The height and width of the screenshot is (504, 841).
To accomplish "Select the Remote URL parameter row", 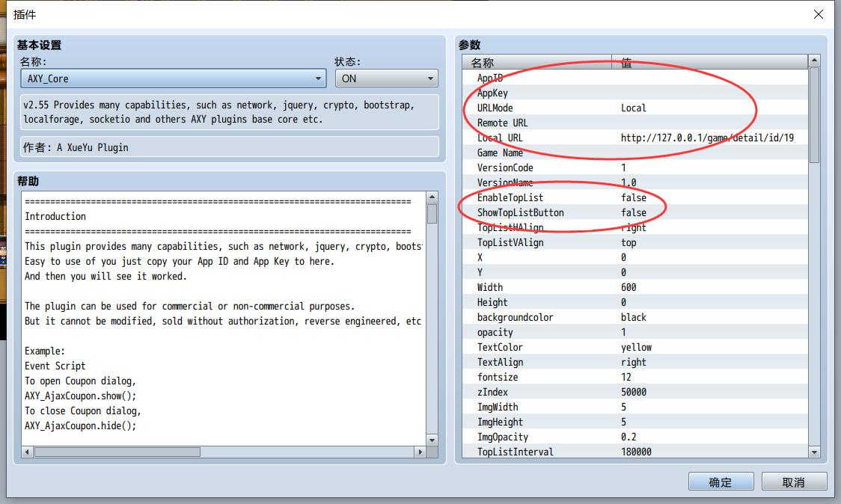I will (x=635, y=123).
